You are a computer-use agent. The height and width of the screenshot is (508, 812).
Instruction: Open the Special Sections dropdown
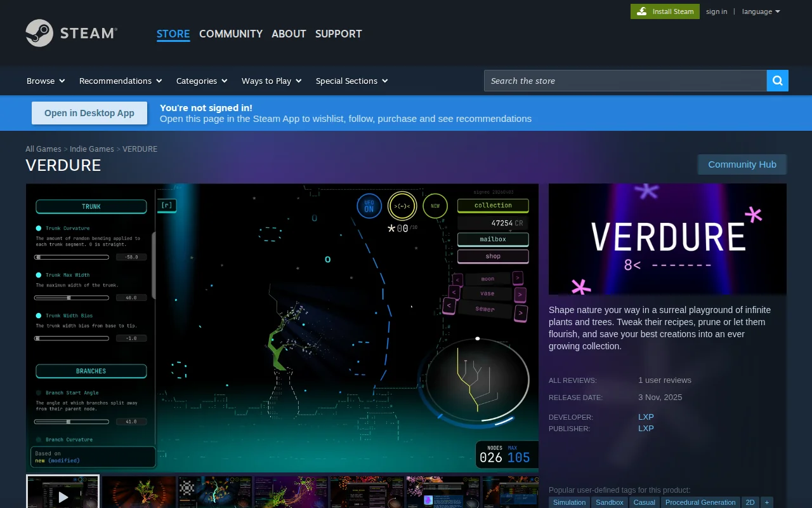[352, 81]
